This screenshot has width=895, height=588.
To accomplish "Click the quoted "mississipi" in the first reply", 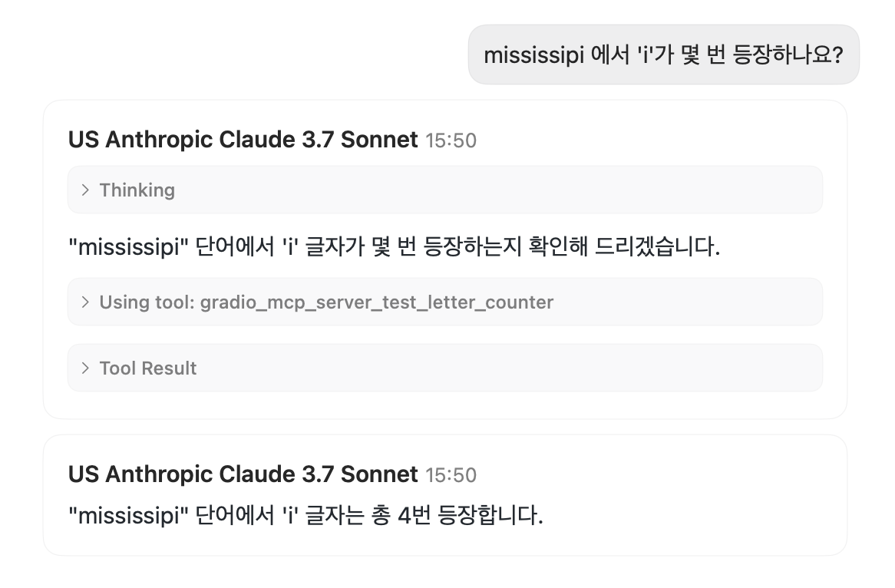I will coord(128,248).
